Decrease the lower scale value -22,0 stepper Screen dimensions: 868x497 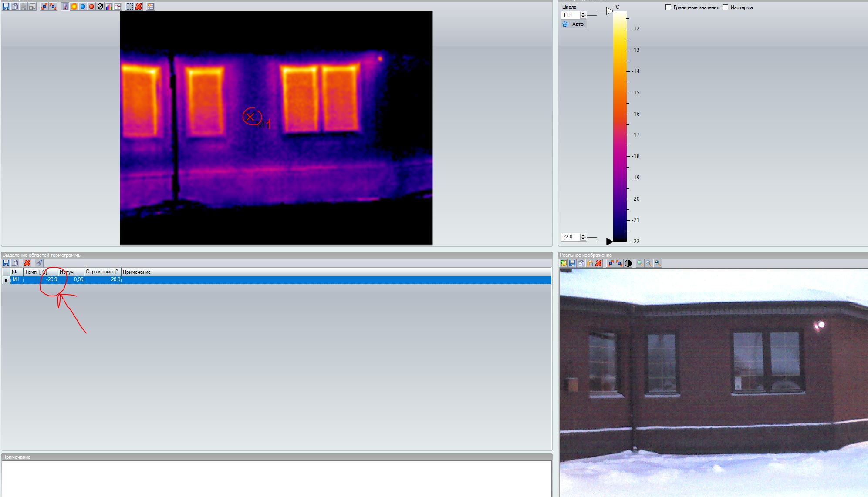pos(583,239)
